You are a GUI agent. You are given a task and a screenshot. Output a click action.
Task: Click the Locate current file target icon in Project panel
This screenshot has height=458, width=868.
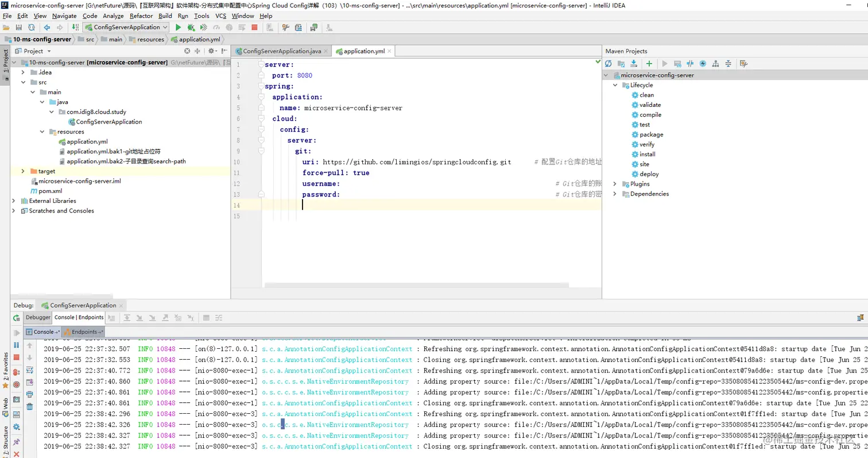tap(187, 51)
